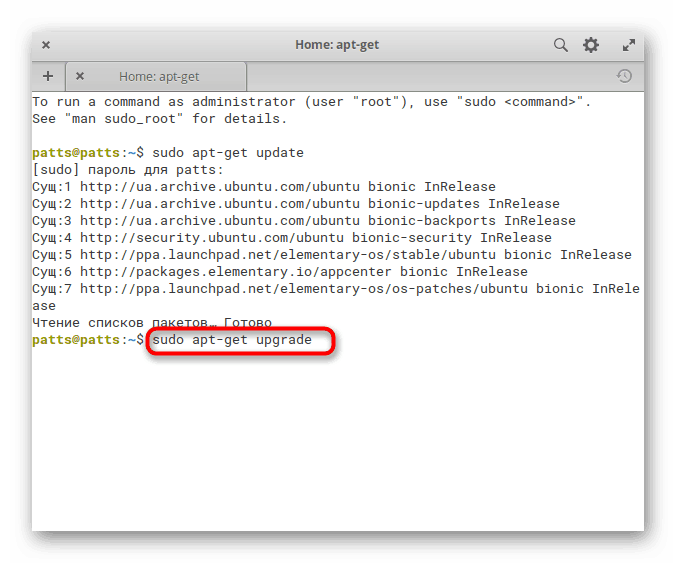Toggle fullscreen with the expand arrows icon
This screenshot has width=676, height=563.
point(629,45)
